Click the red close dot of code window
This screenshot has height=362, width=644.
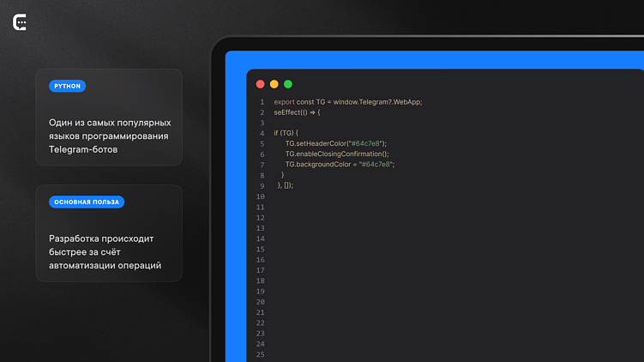(261, 84)
